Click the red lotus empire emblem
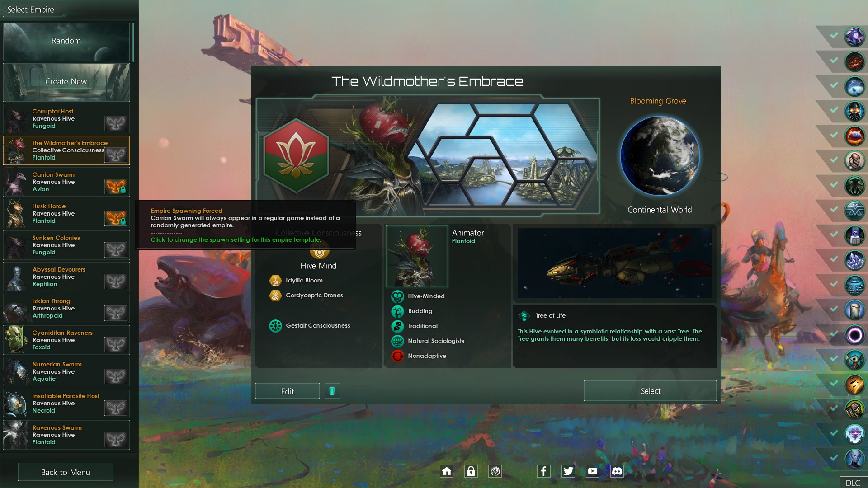This screenshot has height=488, width=868. [x=296, y=156]
